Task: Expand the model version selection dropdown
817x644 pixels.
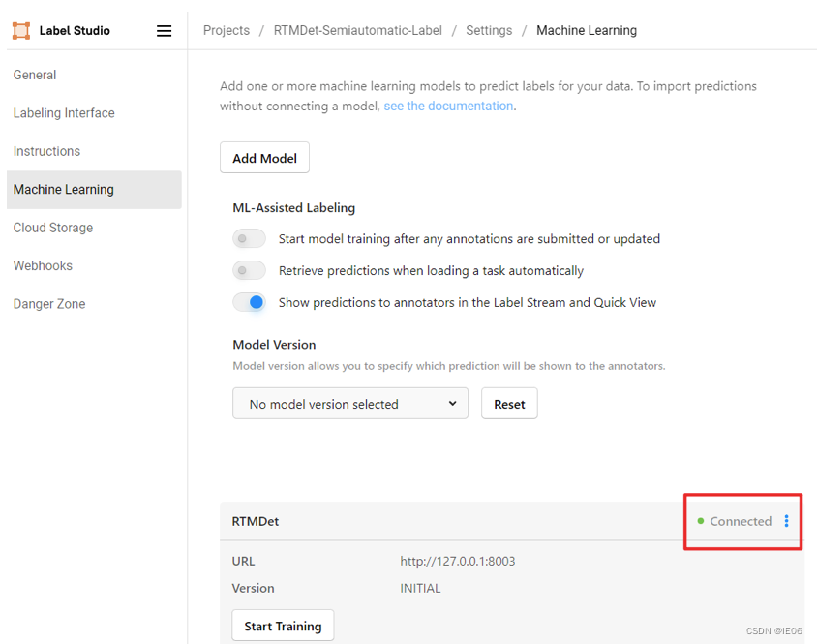Action: click(350, 404)
